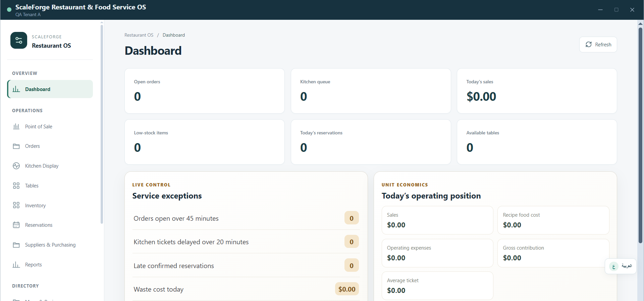Switch language using the العربية label
The image size is (644, 301).
point(627,266)
